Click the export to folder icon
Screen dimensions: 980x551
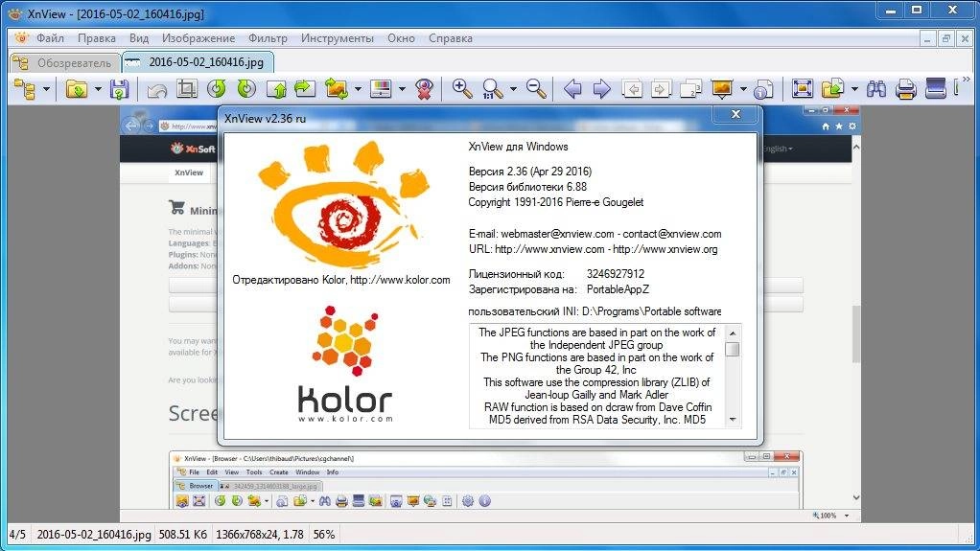(x=833, y=89)
